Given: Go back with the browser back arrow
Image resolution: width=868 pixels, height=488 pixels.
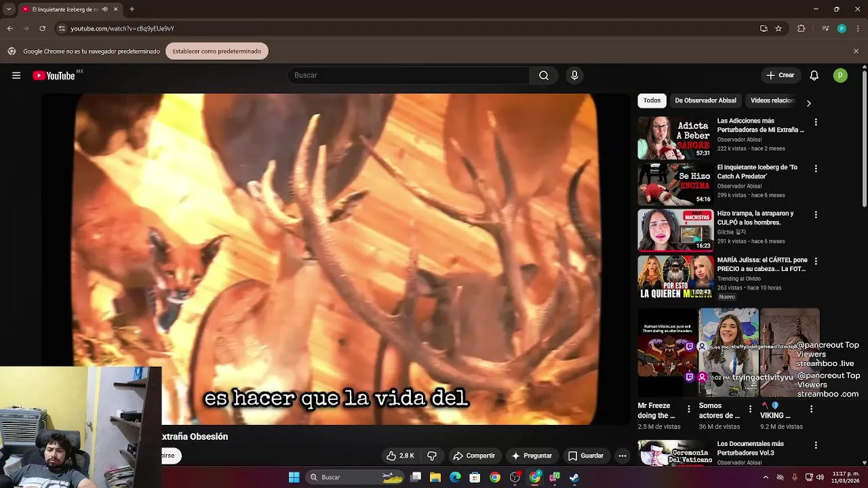Looking at the screenshot, I should point(9,28).
